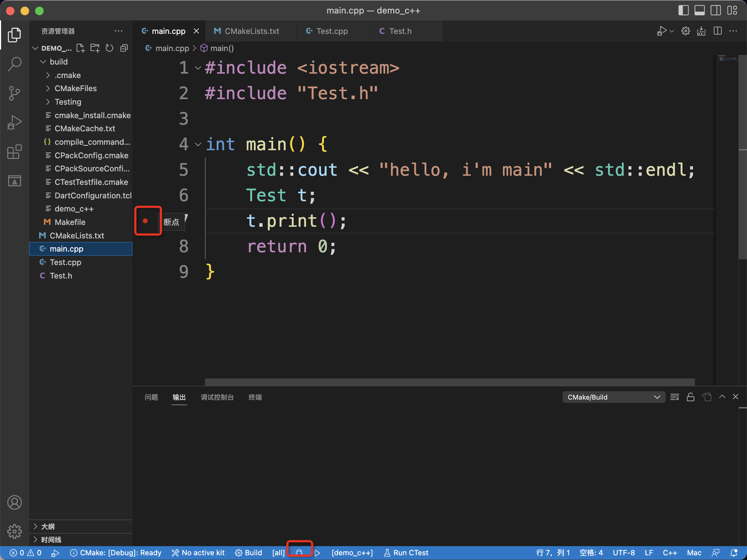Toggle primary sidebar visibility
Screen dimensions: 747x560
coord(684,10)
